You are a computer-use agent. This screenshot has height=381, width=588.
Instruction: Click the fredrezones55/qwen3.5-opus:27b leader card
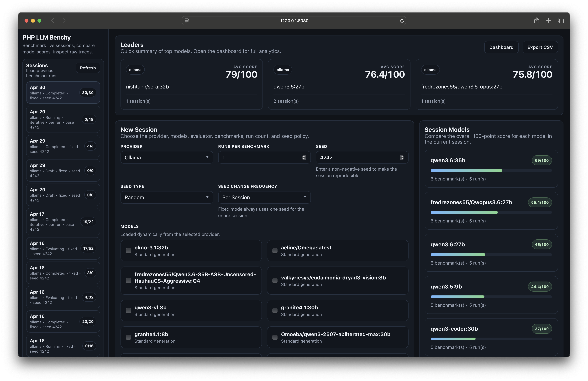pyautogui.click(x=486, y=84)
